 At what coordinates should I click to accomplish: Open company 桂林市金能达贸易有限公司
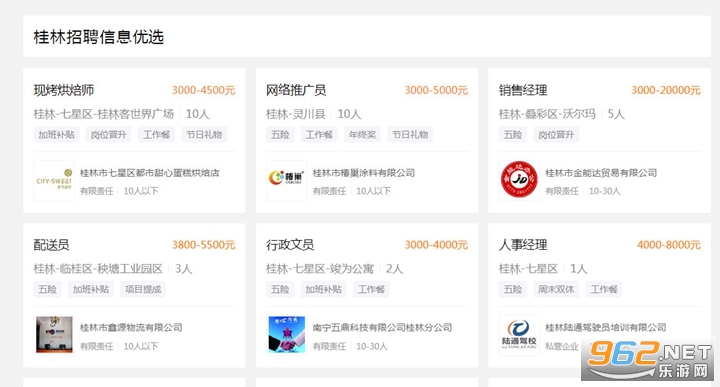click(601, 173)
